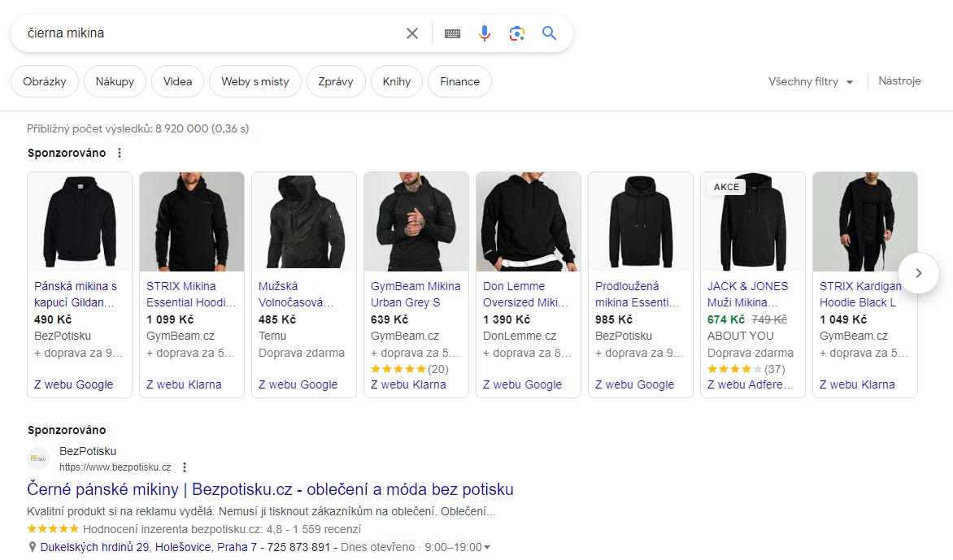The image size is (953, 560).
Task: Start voice search with the microphone icon
Action: [x=485, y=33]
